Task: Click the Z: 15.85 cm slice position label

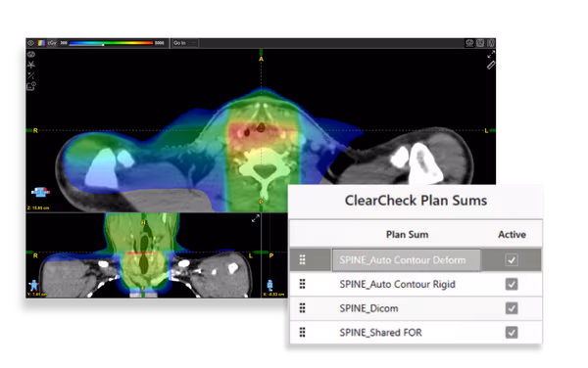Action: click(38, 207)
